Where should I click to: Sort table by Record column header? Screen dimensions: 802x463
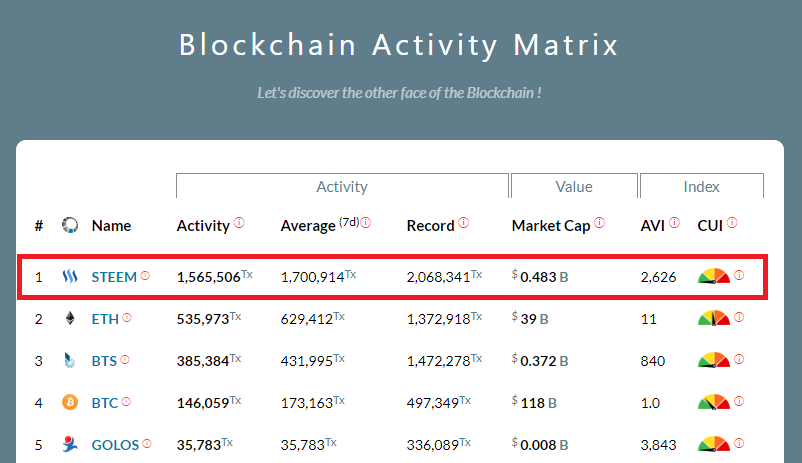coord(431,226)
